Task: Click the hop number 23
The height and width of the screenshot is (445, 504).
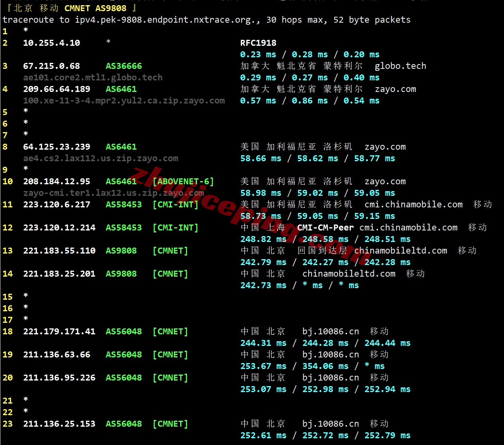Action: click(x=8, y=424)
